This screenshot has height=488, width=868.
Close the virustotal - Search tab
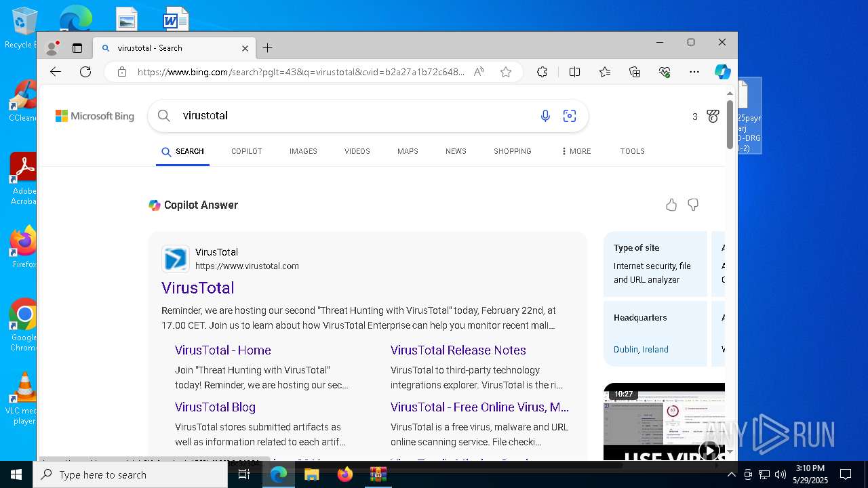tap(245, 48)
